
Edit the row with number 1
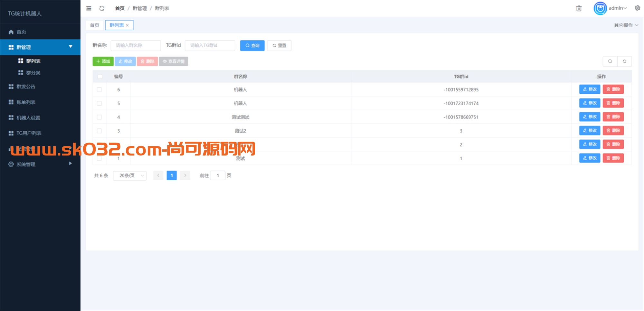590,158
